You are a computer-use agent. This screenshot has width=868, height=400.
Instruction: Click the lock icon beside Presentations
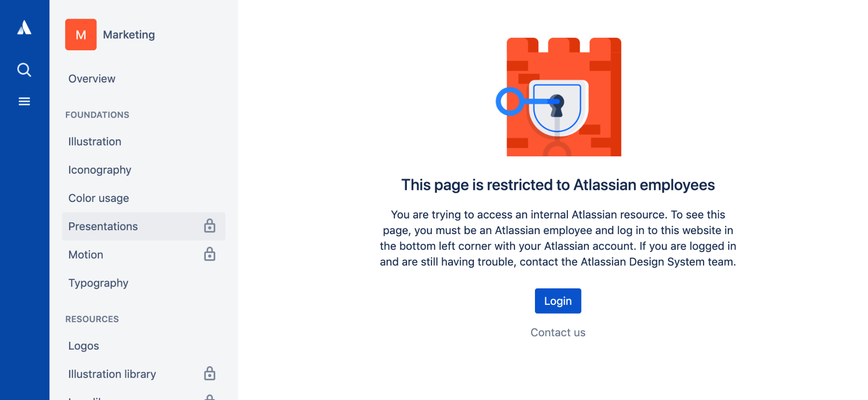coord(210,226)
